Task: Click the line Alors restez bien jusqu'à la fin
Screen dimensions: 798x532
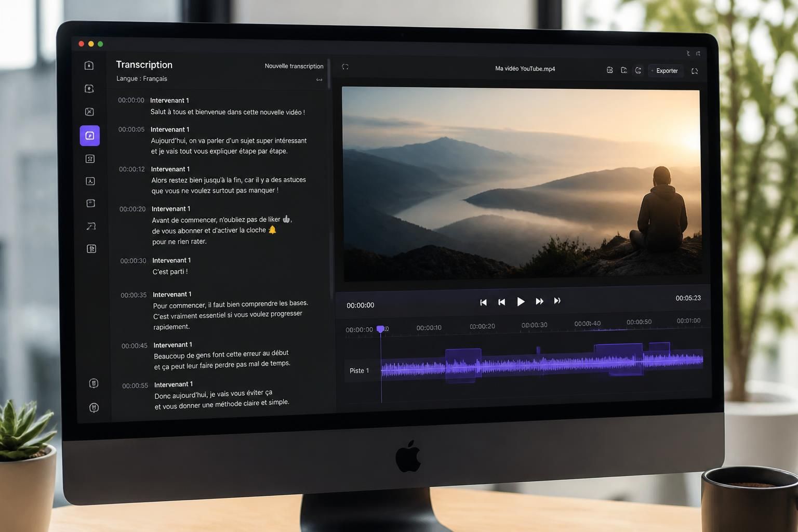Action: (x=229, y=180)
